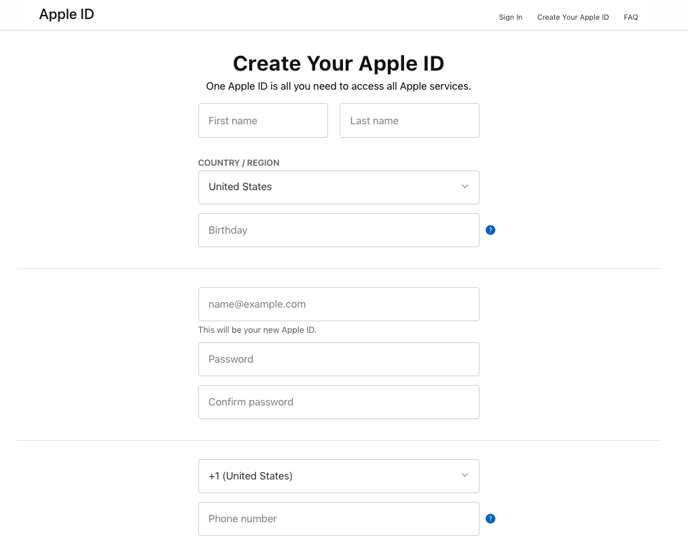Select the name@example.com email field
688x544 pixels.
(338, 304)
